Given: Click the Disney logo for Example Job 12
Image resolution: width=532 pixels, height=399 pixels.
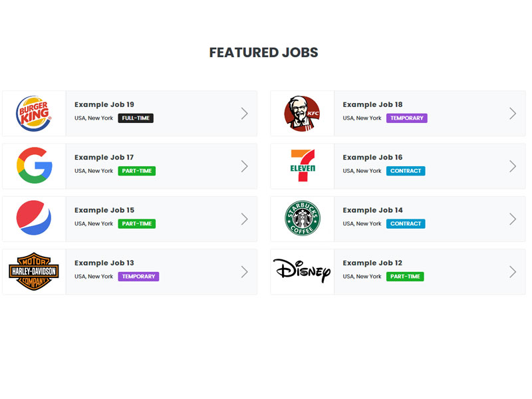Looking at the screenshot, I should click(x=301, y=271).
